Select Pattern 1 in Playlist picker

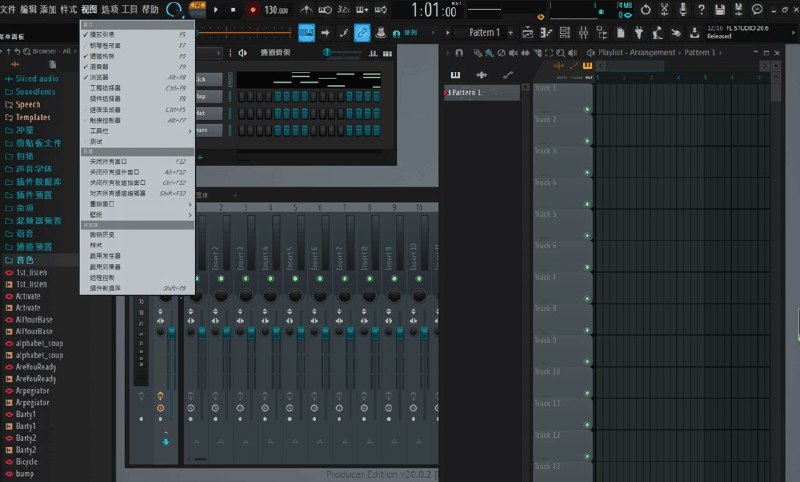[482, 92]
